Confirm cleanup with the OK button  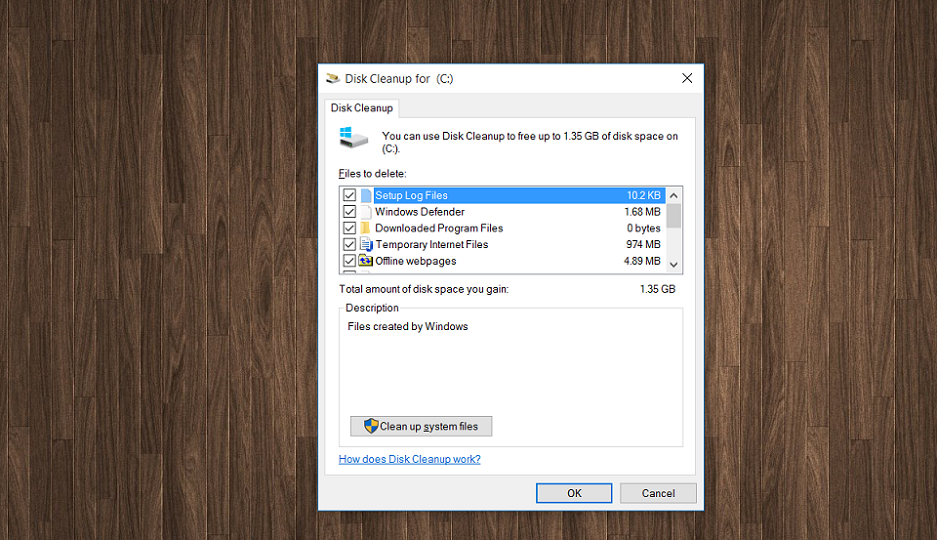574,493
